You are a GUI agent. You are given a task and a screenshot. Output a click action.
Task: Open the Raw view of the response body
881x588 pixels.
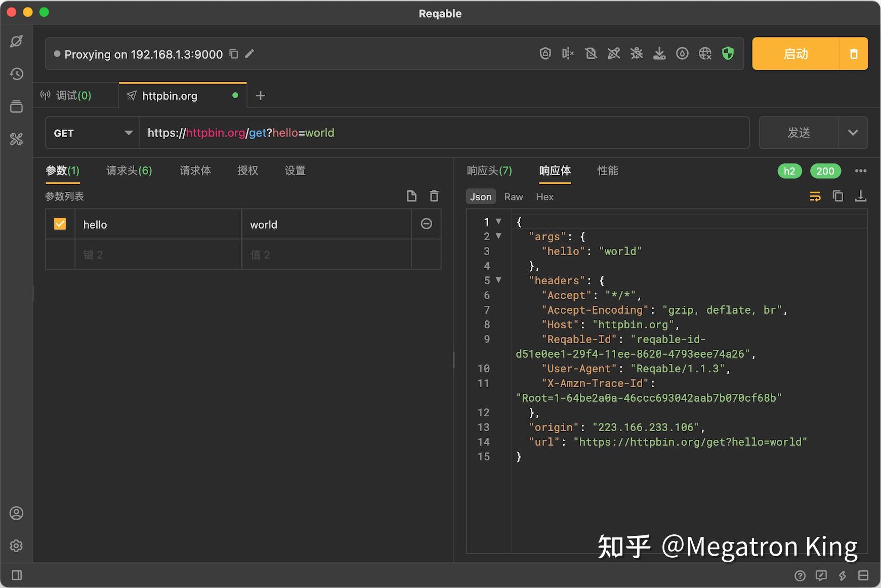pyautogui.click(x=513, y=196)
